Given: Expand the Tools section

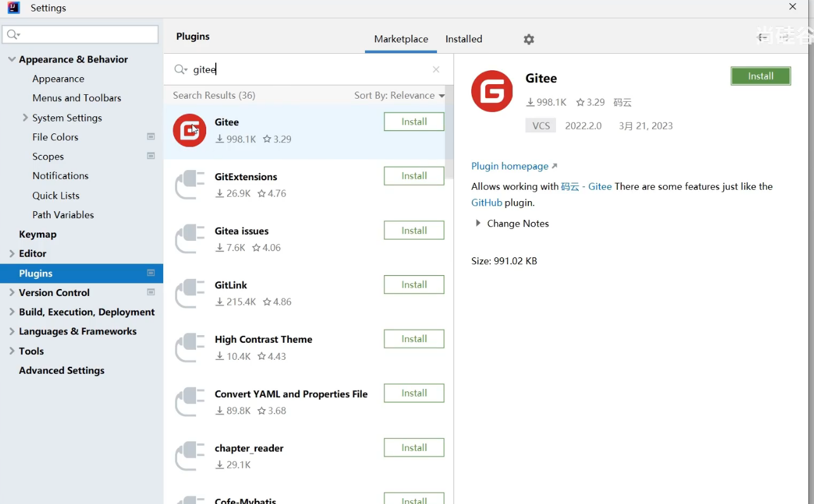Looking at the screenshot, I should click(x=11, y=351).
